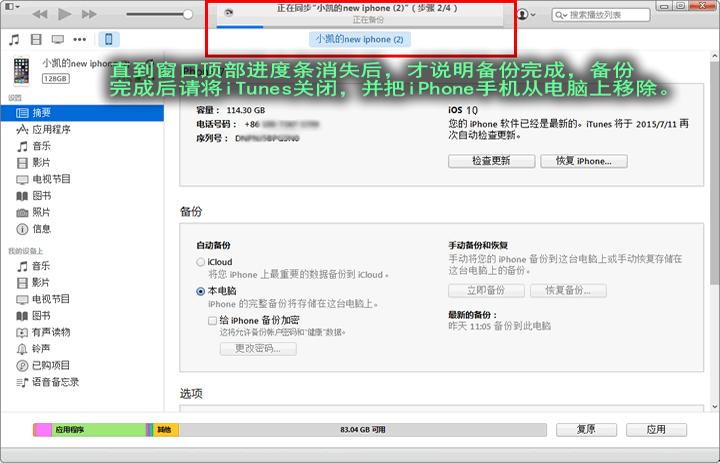The image size is (720, 463).
Task: Select the iCloud backup radio button
Action: (200, 262)
